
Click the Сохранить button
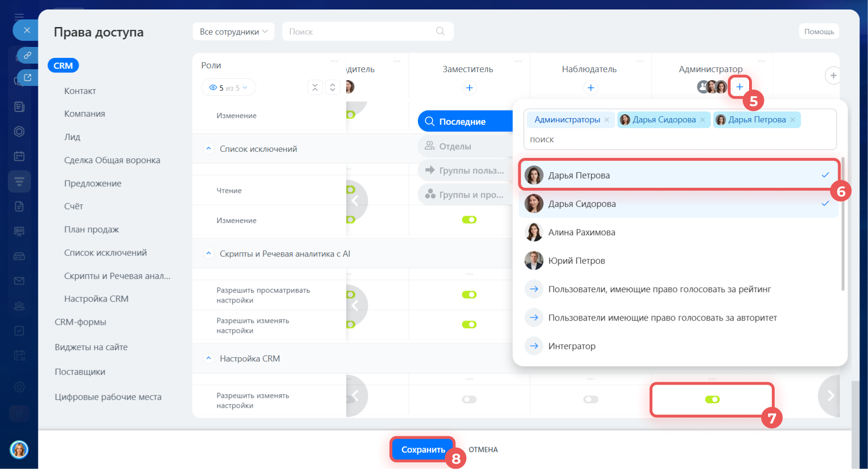point(423,450)
